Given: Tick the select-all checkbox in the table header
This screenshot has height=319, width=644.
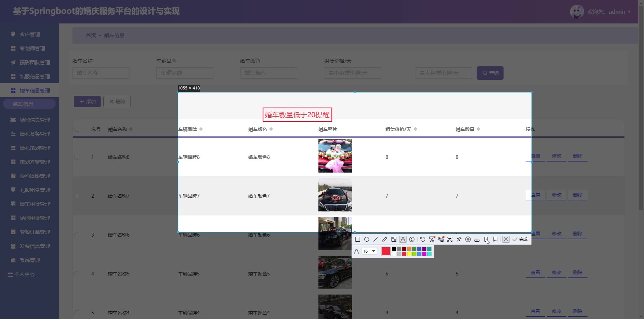Looking at the screenshot, I should pyautogui.click(x=77, y=129).
